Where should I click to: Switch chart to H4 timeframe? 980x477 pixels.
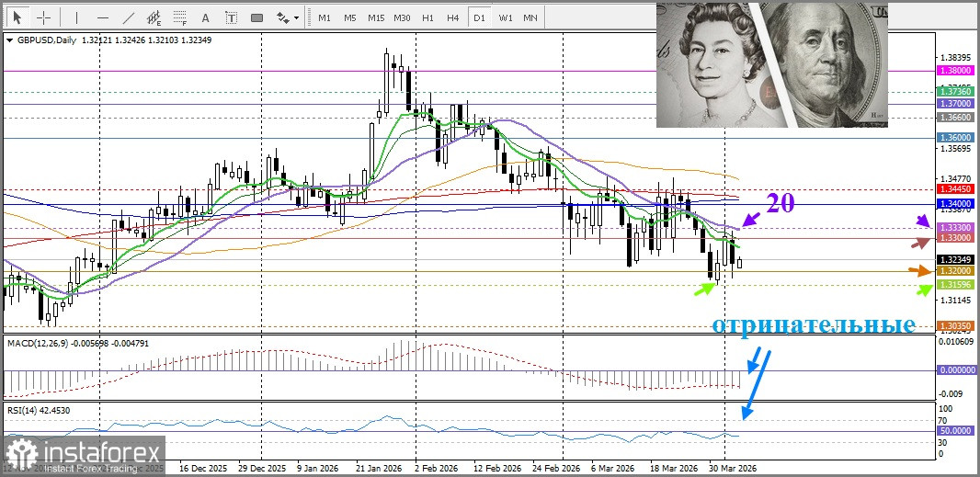click(x=453, y=17)
